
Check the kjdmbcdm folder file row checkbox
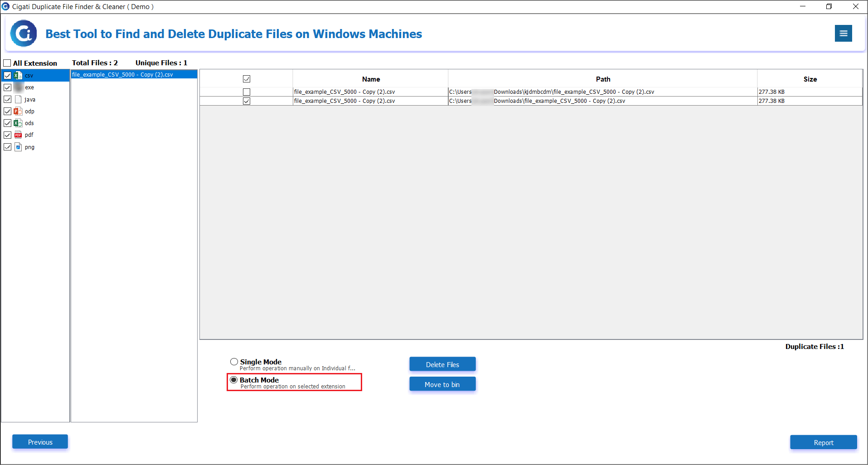coord(247,92)
